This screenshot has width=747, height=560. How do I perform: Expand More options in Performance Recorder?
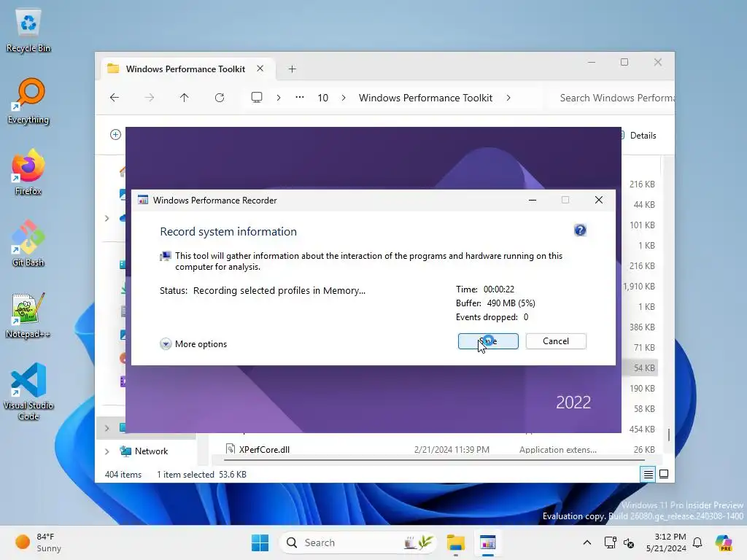194,344
